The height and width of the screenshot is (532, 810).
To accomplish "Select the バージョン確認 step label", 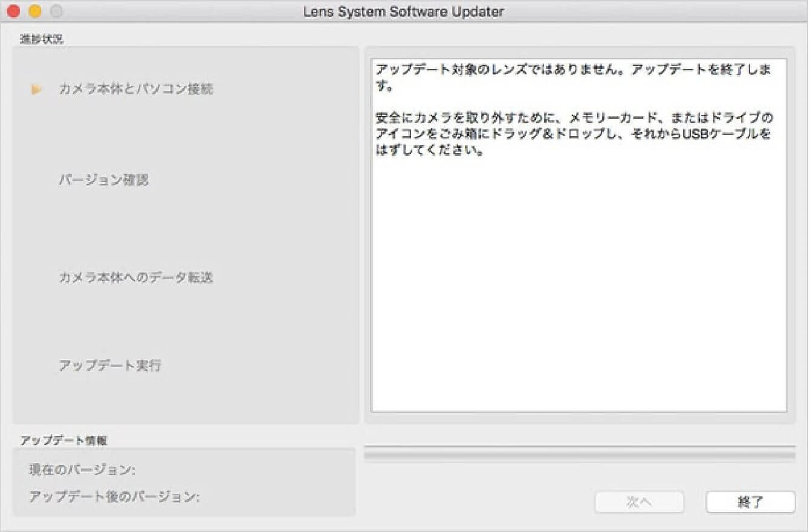I will tap(103, 180).
